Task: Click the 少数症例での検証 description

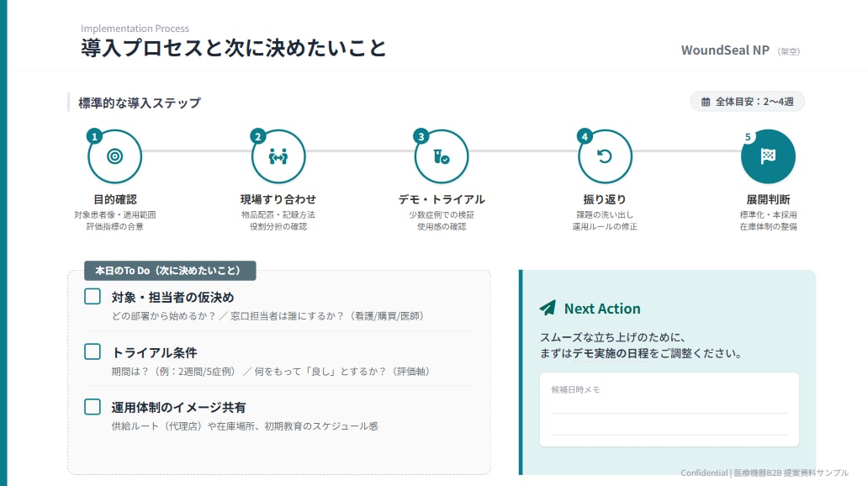Action: pyautogui.click(x=442, y=214)
